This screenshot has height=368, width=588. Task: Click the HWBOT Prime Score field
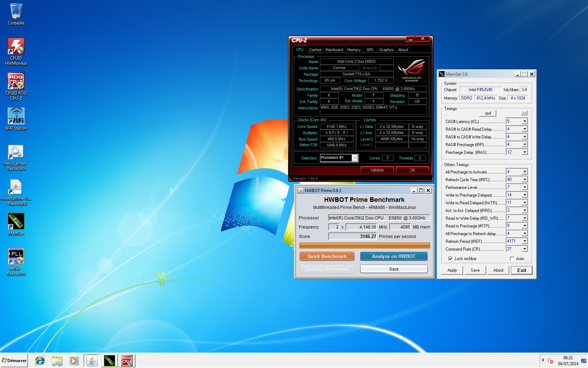pyautogui.click(x=353, y=236)
